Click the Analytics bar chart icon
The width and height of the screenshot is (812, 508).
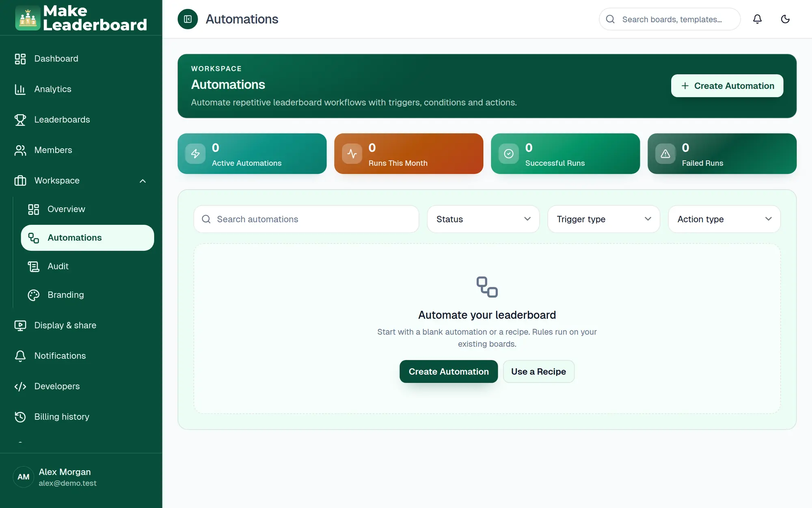pyautogui.click(x=20, y=89)
